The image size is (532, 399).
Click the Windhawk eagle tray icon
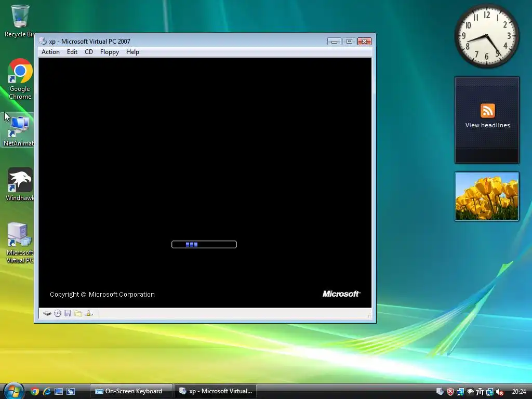click(470, 392)
